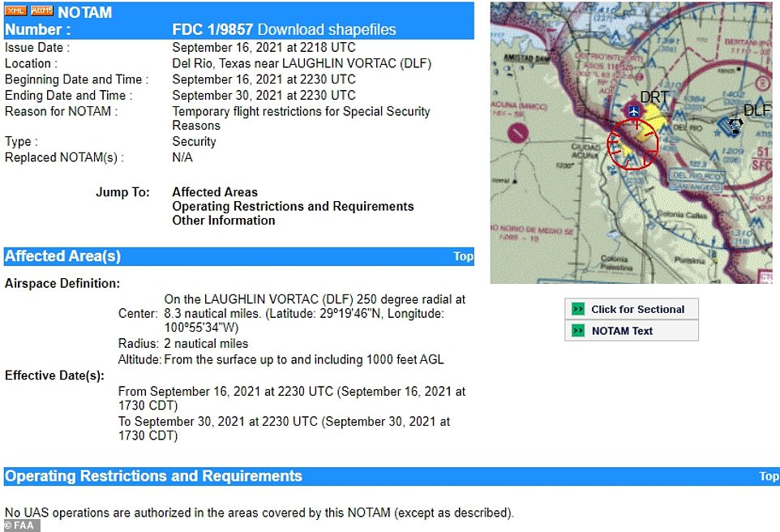Click the green arrow beside NOTAM Text
This screenshot has width=780, height=532.
578,331
